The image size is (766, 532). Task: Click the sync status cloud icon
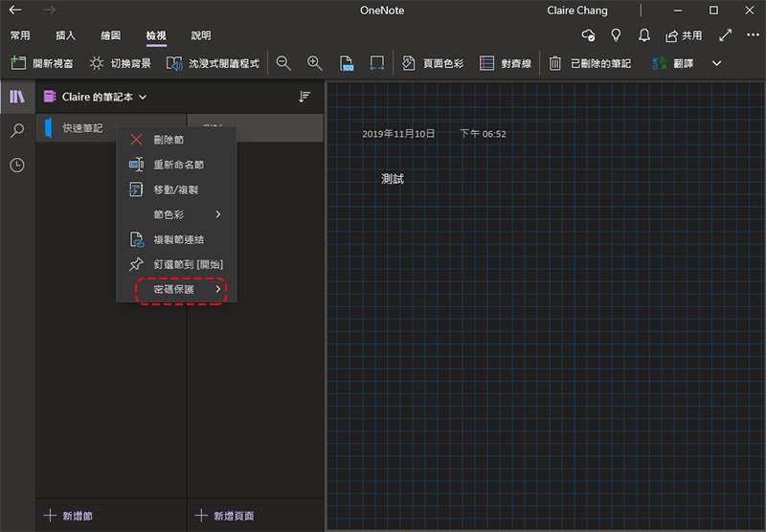point(588,35)
